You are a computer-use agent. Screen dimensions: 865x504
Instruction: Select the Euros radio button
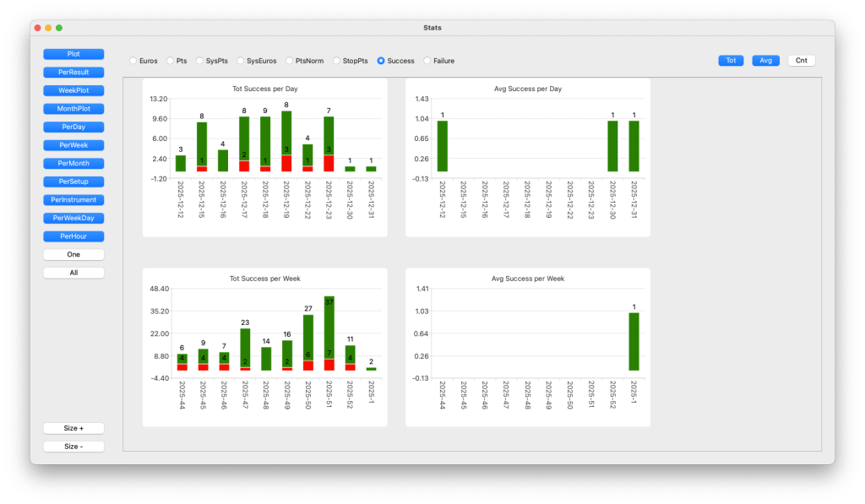click(x=133, y=61)
